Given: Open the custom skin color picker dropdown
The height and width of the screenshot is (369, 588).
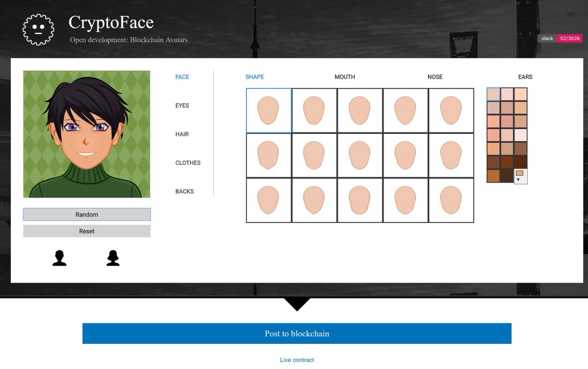Looking at the screenshot, I should (520, 176).
